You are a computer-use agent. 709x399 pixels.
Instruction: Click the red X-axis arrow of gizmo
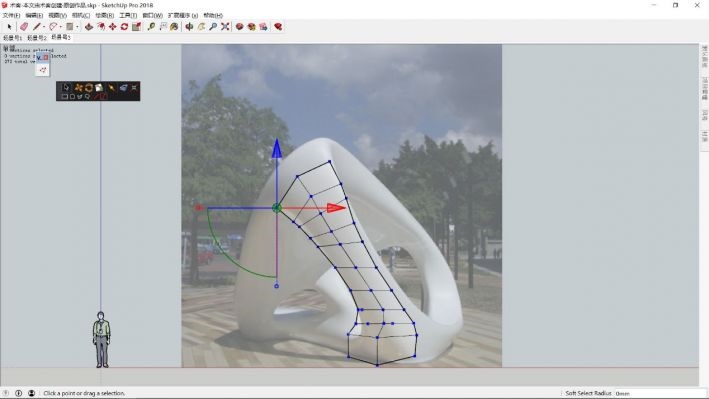click(x=336, y=208)
